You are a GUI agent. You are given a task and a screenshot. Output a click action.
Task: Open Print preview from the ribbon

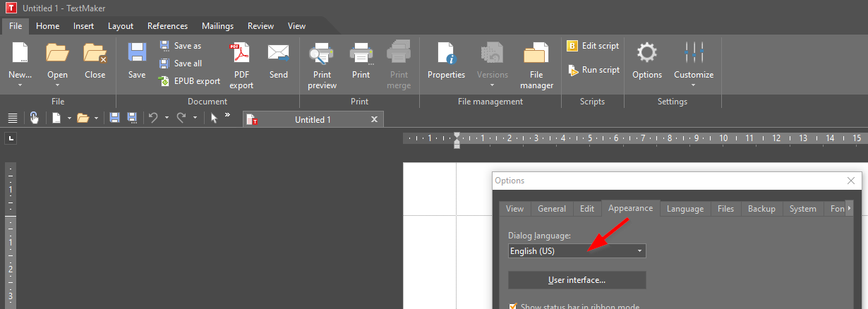pos(322,54)
